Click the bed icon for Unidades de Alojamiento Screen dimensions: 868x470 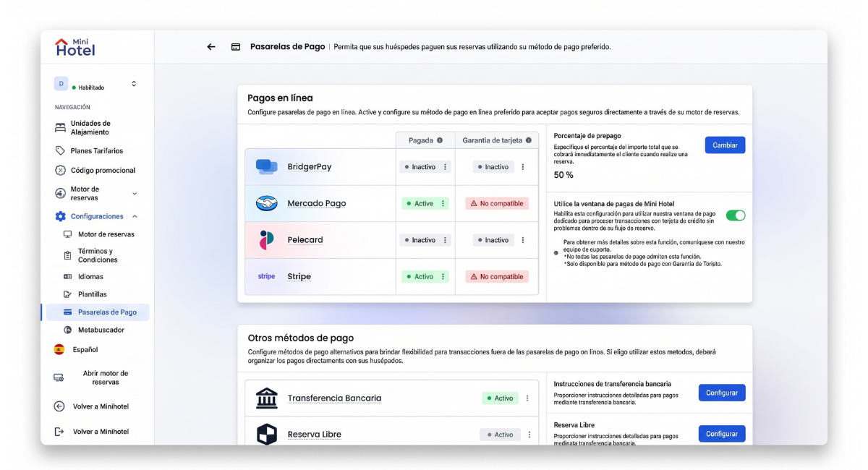coord(60,128)
